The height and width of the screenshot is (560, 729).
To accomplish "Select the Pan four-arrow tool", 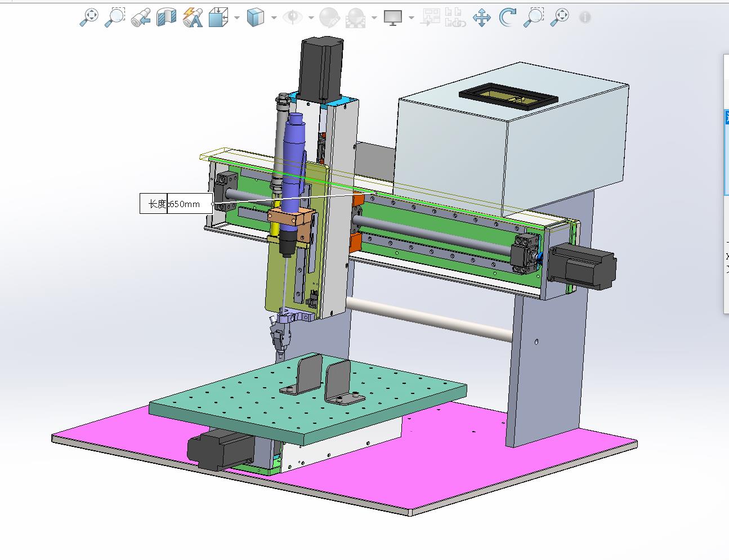I will (x=481, y=17).
